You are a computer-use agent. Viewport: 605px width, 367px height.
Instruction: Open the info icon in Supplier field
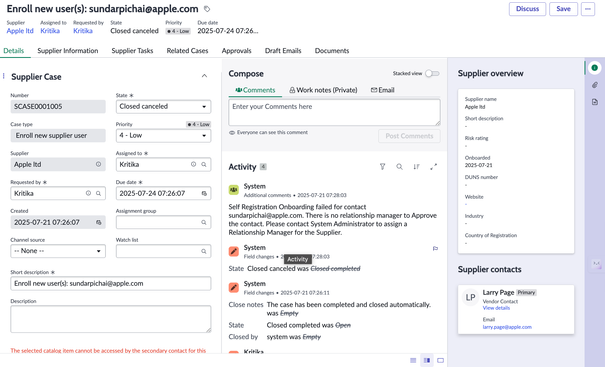coord(98,164)
